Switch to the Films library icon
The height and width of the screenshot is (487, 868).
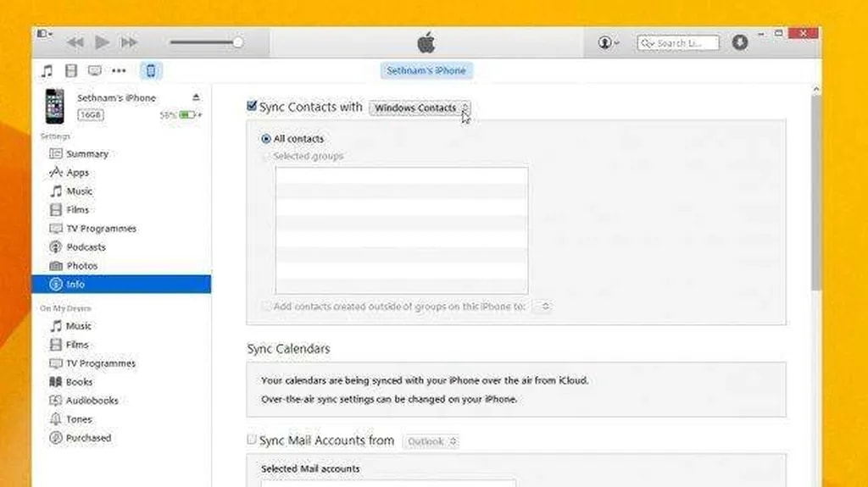71,71
